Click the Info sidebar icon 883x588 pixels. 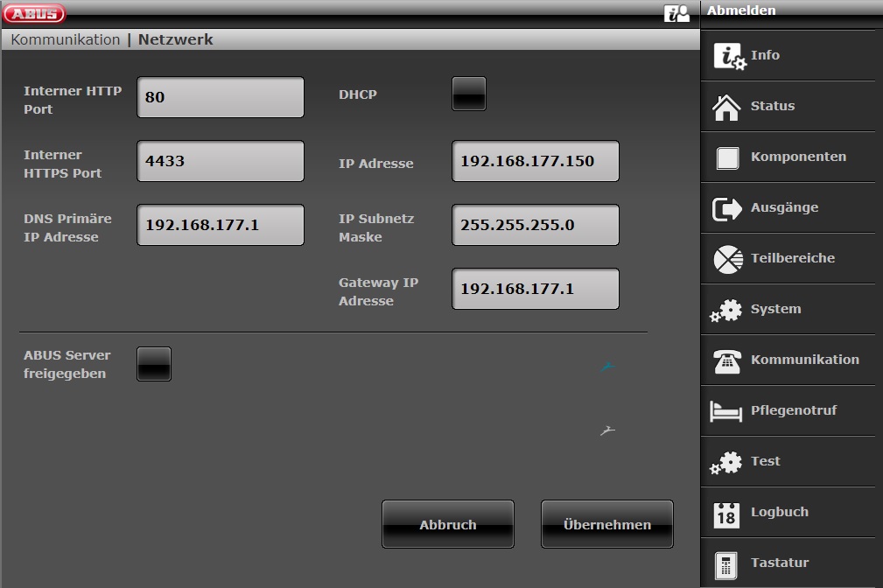728,56
